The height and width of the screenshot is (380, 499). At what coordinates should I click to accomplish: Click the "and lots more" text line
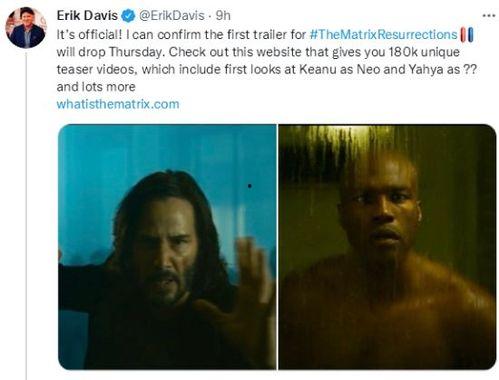96,87
